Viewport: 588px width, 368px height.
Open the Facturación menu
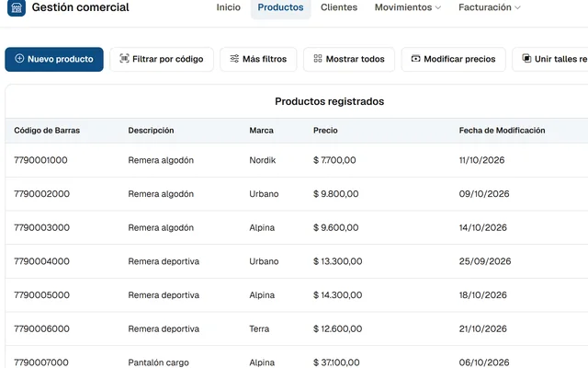[490, 7]
